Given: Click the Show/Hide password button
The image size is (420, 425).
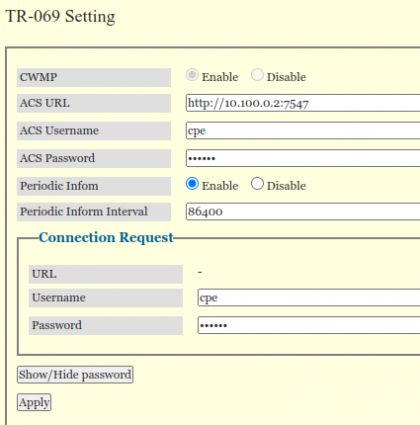Looking at the screenshot, I should pyautogui.click(x=75, y=375).
